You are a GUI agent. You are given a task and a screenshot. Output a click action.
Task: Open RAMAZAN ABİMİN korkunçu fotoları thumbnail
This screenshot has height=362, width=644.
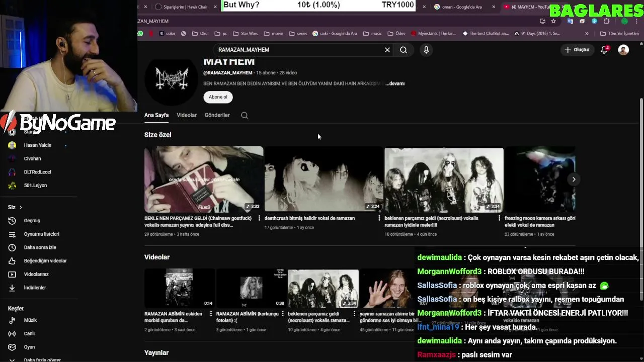(251, 288)
